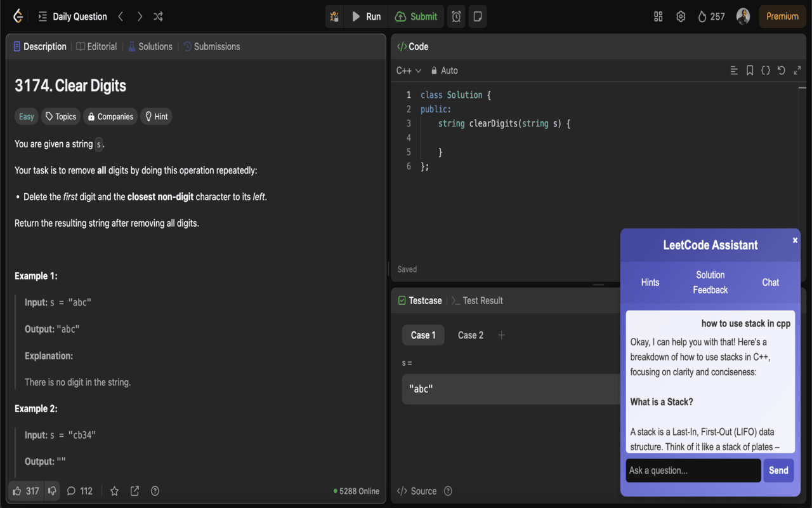The image size is (812, 508).
Task: Expand the code editor to fullscreen
Action: coord(797,70)
